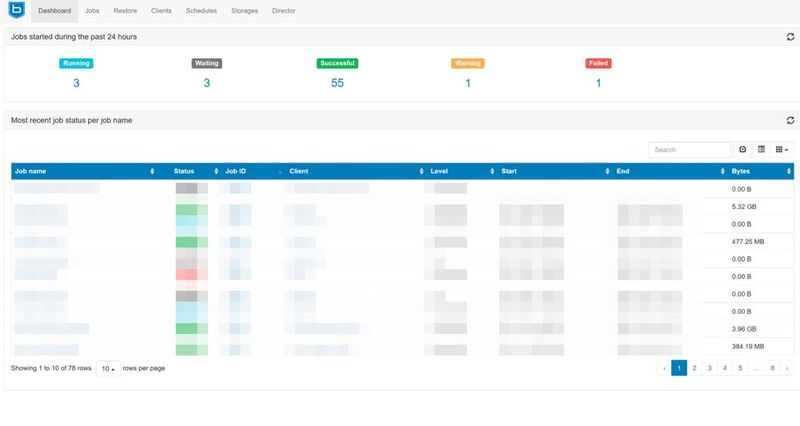The width and height of the screenshot is (800, 426).
Task: Click the Bareos logo icon
Action: click(17, 9)
